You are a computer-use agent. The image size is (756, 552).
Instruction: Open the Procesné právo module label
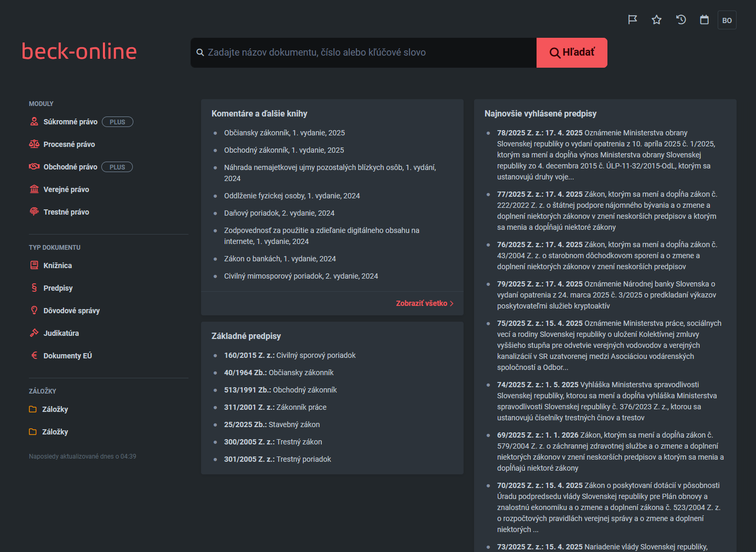pyautogui.click(x=69, y=144)
